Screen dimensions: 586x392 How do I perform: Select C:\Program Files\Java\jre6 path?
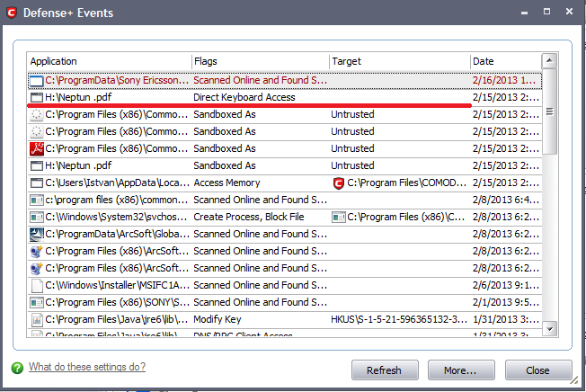(117, 319)
